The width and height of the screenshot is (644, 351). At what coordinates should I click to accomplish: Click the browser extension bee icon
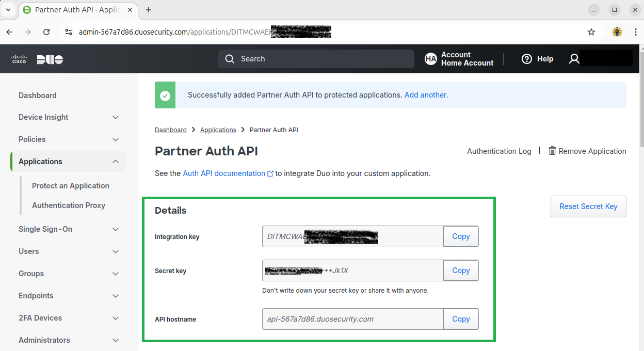[617, 32]
